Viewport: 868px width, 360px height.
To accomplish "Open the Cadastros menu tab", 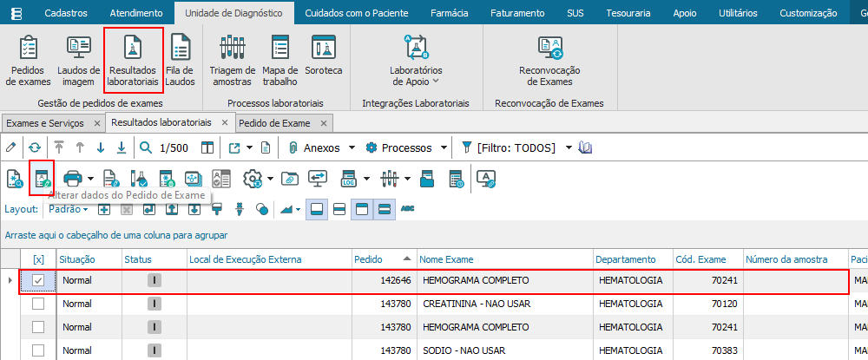I will [66, 13].
